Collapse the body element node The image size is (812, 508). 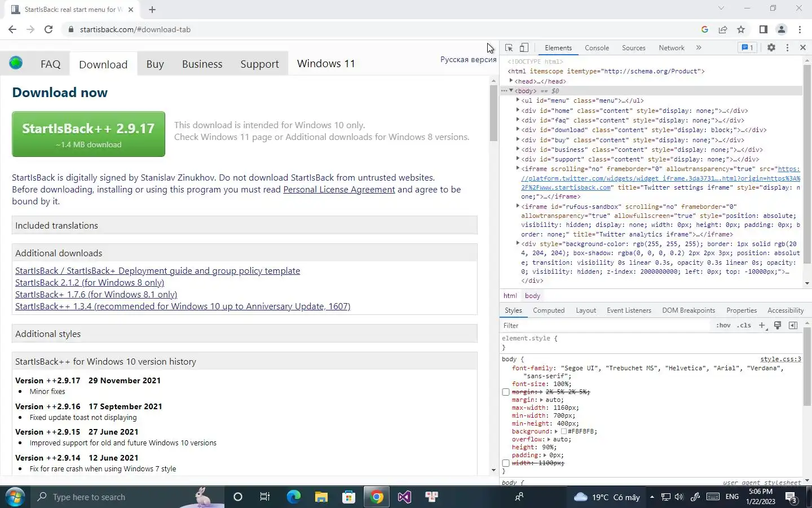click(511, 91)
